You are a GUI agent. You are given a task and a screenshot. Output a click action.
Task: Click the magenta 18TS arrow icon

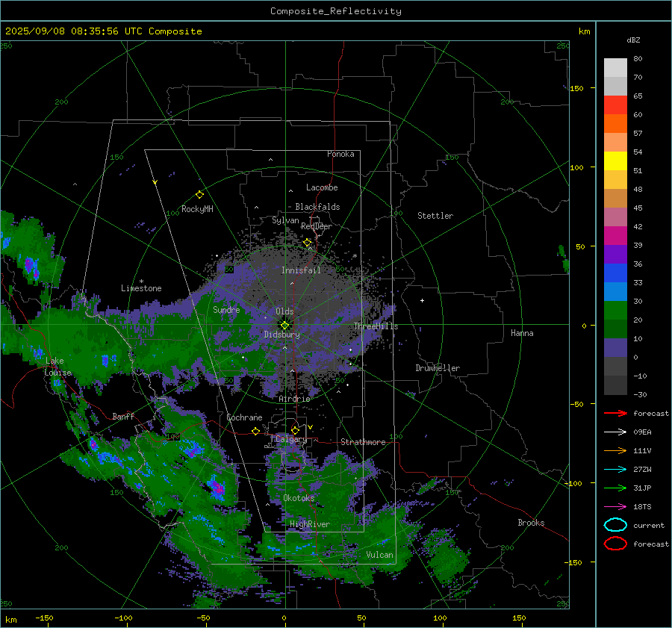click(615, 506)
